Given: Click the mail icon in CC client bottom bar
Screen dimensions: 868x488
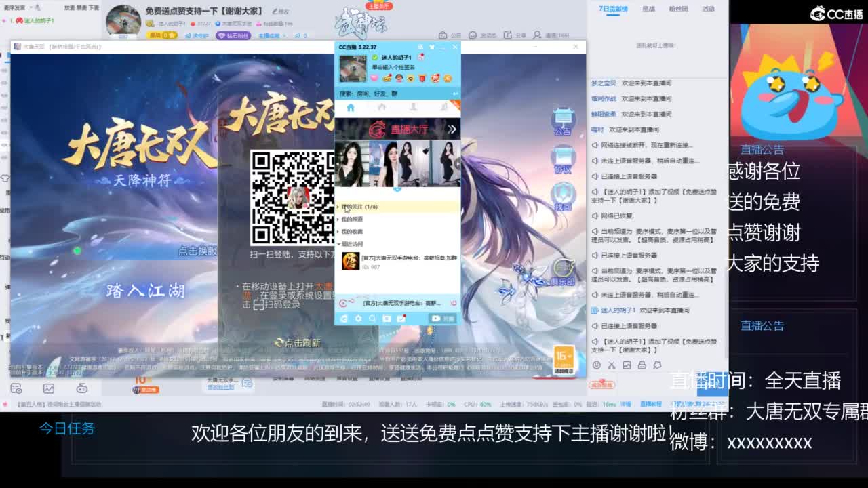Looking at the screenshot, I should click(401, 319).
